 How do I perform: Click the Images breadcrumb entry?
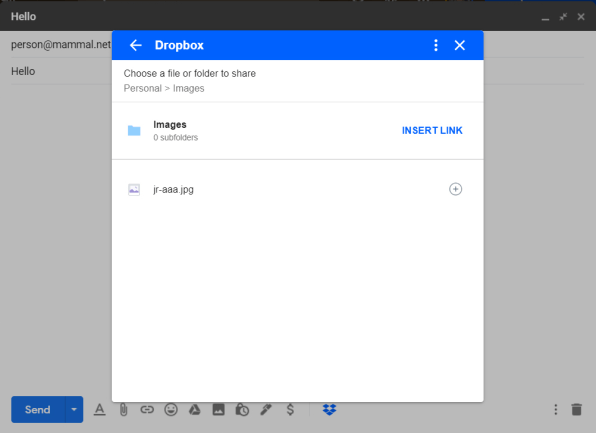click(x=189, y=88)
